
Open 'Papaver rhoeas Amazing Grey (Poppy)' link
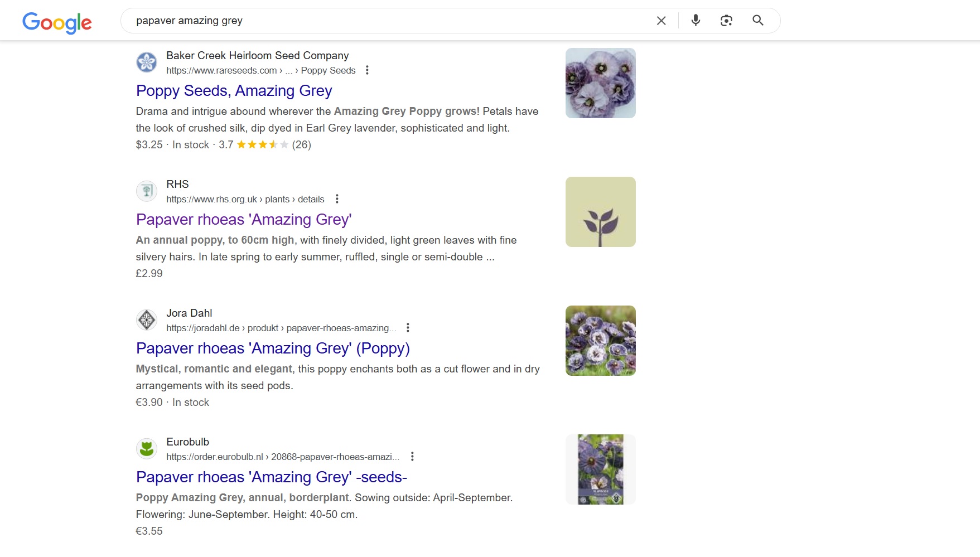click(273, 348)
